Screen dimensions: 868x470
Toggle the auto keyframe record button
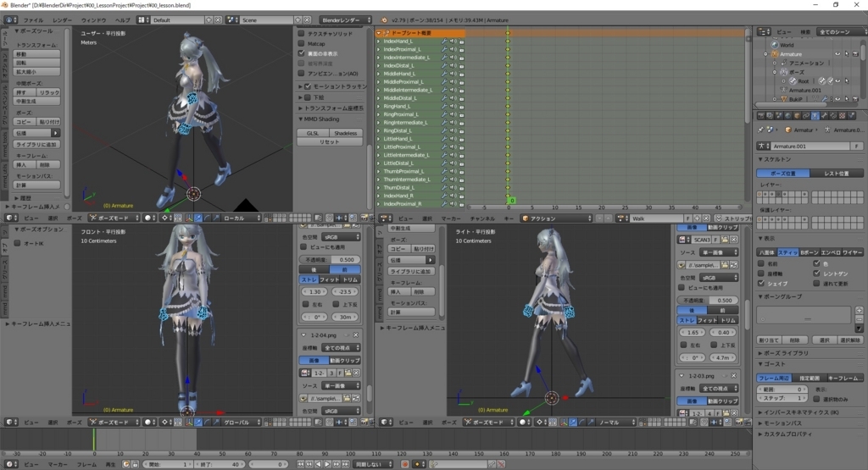coord(404,464)
